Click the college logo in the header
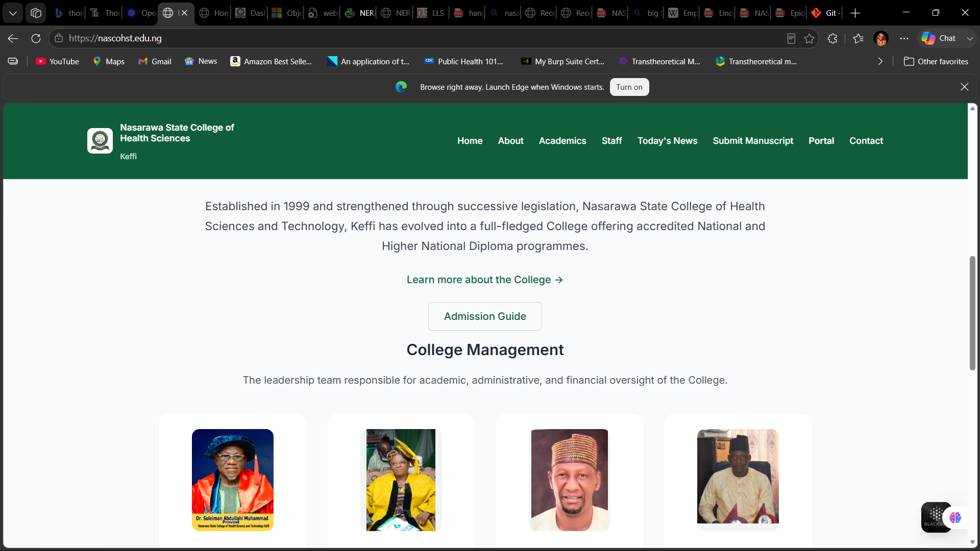Screen dimensions: 980x551 point(100,141)
